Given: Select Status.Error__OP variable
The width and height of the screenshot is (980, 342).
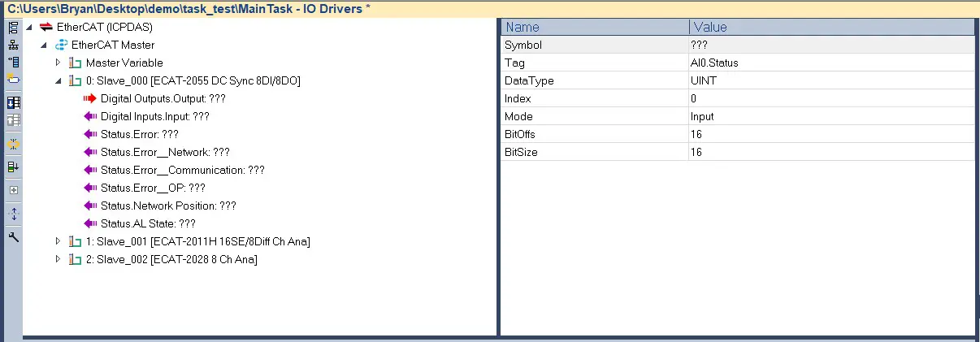Looking at the screenshot, I should pos(153,188).
